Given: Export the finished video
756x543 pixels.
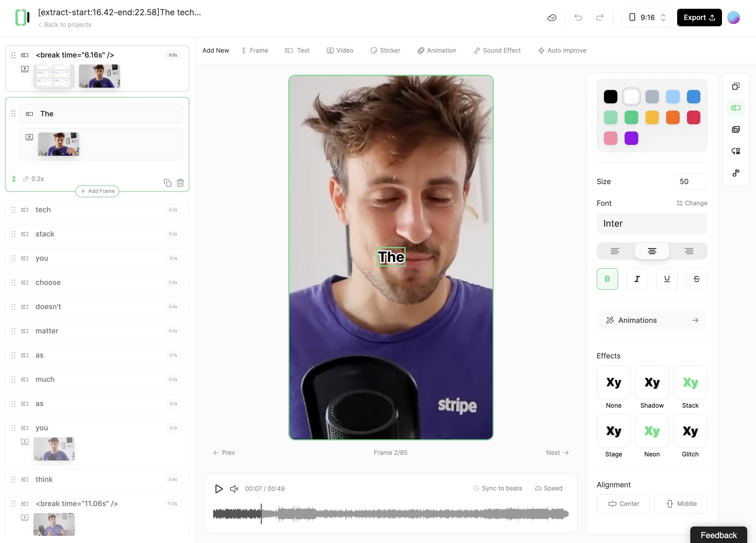Looking at the screenshot, I should pyautogui.click(x=699, y=17).
